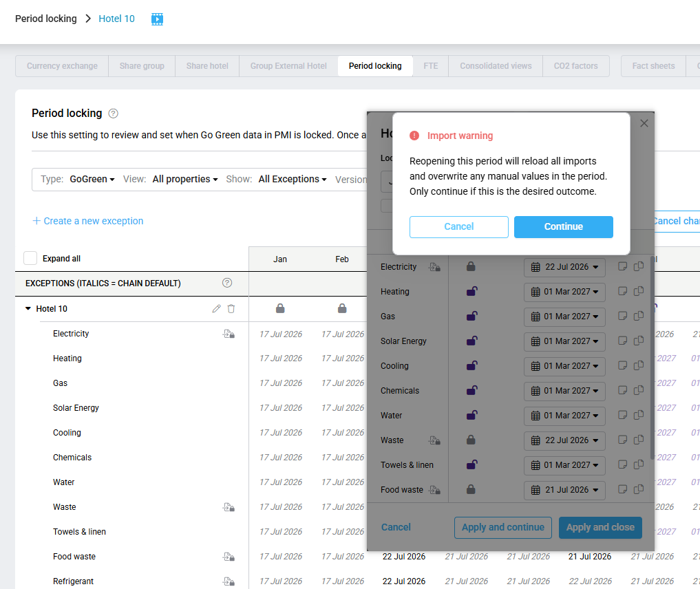Click the dialog's vertical scrollbar
Screen dimensions: 700x589
653,357
